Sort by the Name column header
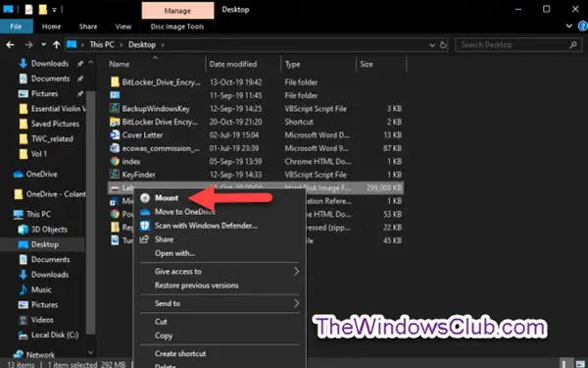588x368 pixels. (119, 64)
